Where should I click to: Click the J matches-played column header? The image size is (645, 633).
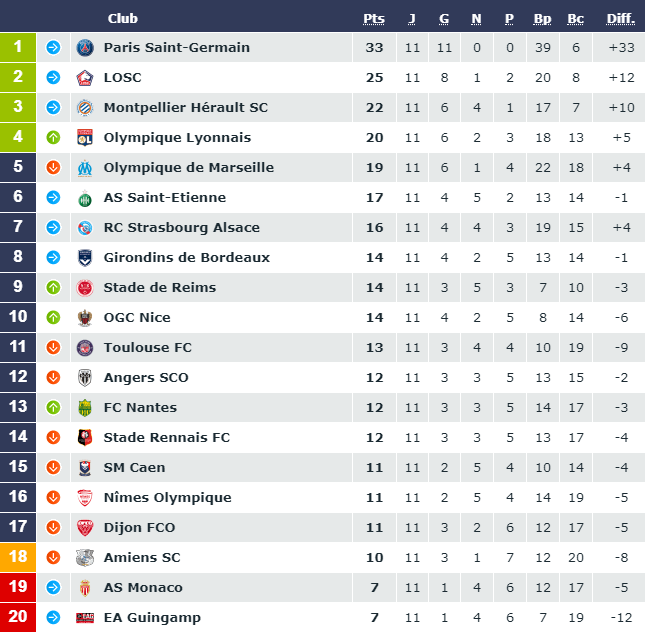coord(412,19)
